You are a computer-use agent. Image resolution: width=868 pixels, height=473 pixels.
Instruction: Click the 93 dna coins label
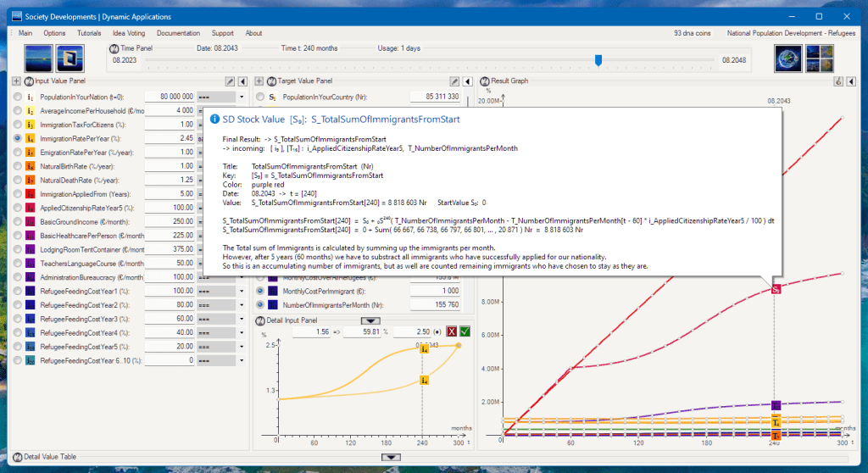click(x=693, y=33)
